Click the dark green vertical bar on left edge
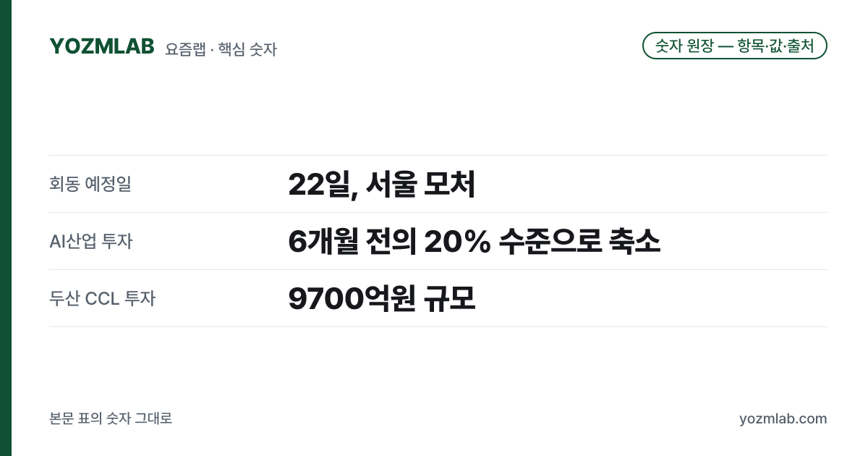The width and height of the screenshot is (868, 456). [6, 228]
